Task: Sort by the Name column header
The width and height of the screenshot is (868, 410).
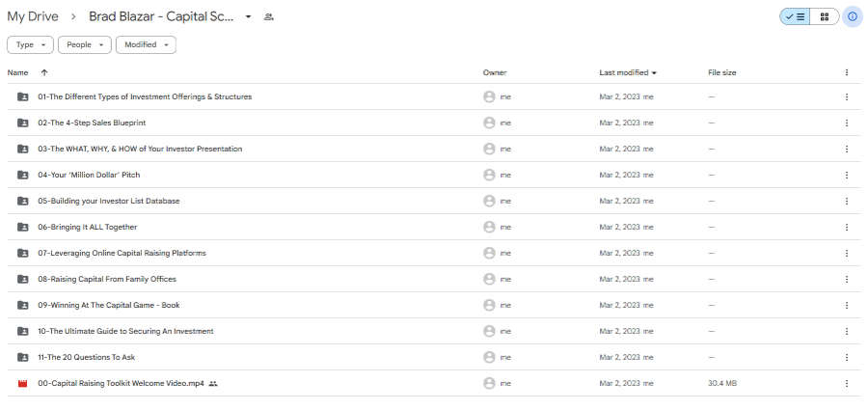Action: pyautogui.click(x=18, y=72)
